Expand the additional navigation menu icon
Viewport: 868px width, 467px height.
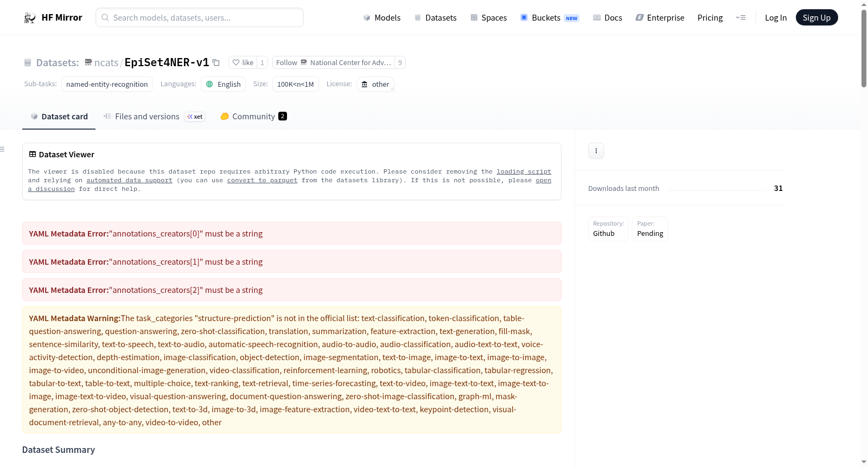pyautogui.click(x=741, y=17)
